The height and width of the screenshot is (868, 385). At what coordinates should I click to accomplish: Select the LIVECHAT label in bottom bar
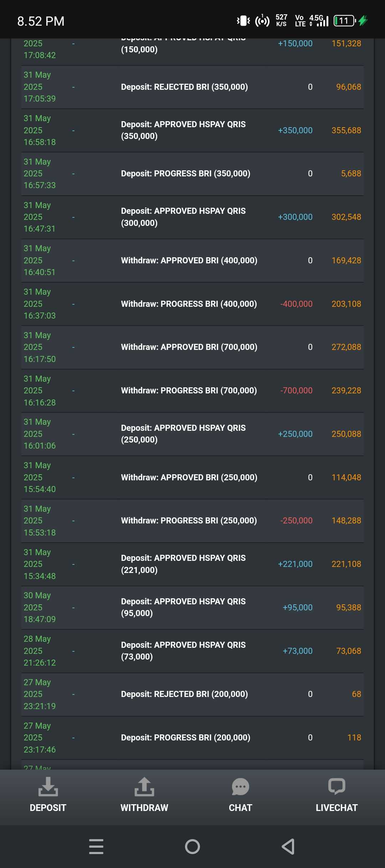pyautogui.click(x=337, y=808)
